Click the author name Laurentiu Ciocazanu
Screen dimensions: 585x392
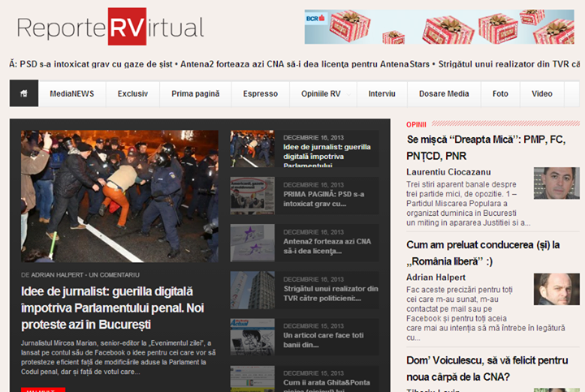[448, 172]
